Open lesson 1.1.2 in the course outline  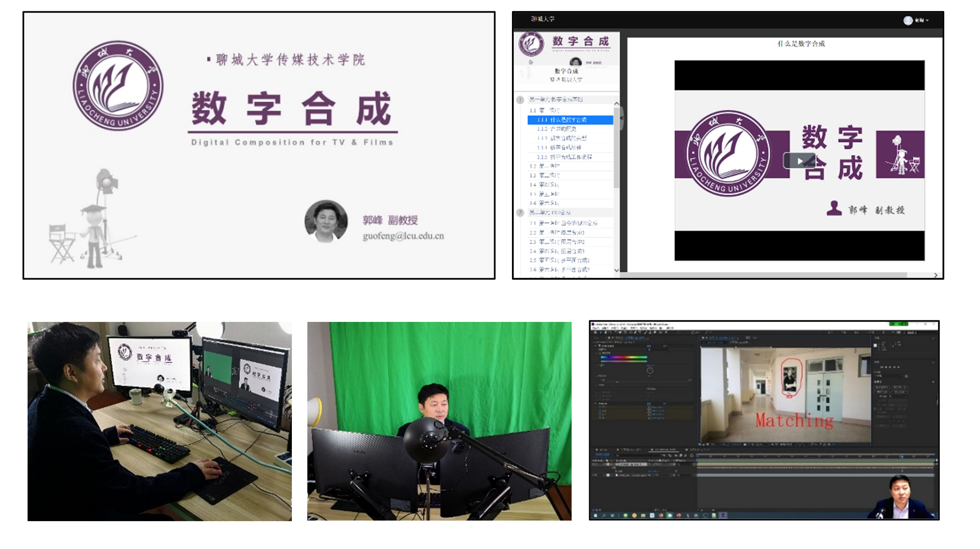click(557, 129)
